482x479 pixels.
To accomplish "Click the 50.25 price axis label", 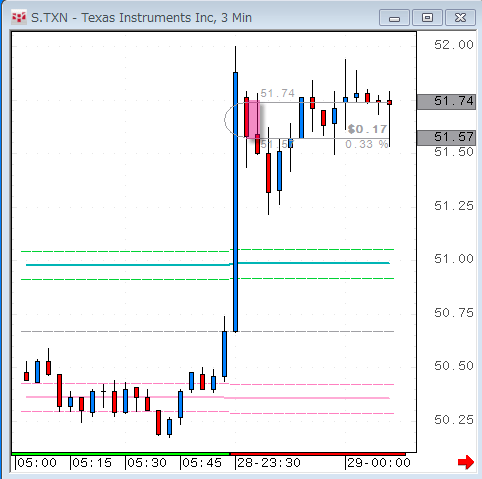I will (454, 420).
